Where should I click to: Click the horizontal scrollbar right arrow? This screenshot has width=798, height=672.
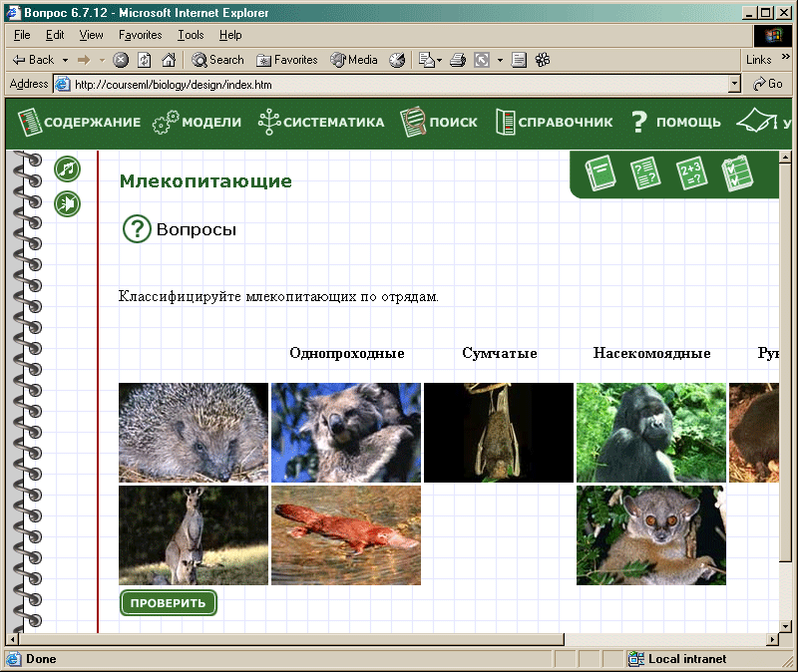point(771,639)
